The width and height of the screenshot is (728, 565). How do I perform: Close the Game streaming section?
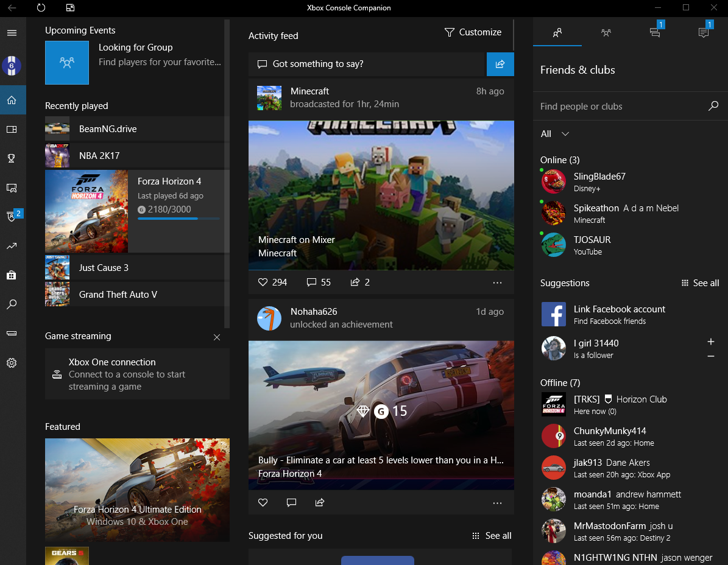point(217,337)
